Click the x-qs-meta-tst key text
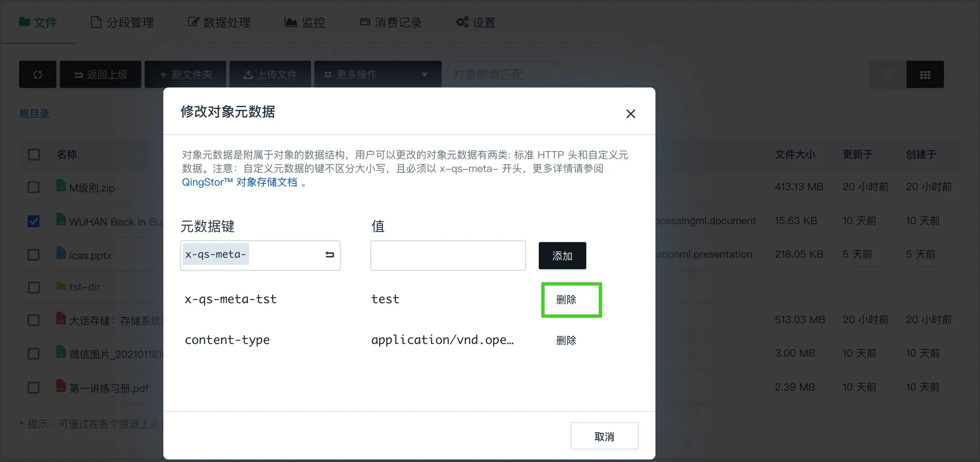This screenshot has height=462, width=980. pos(231,299)
